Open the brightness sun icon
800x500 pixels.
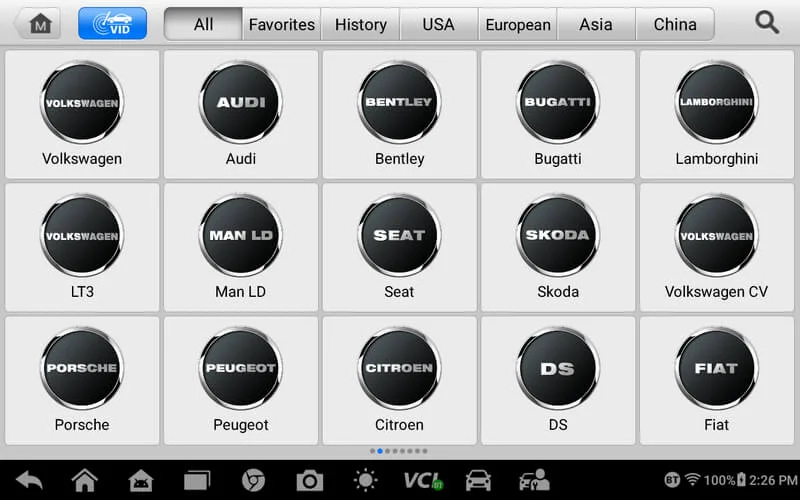pos(365,481)
